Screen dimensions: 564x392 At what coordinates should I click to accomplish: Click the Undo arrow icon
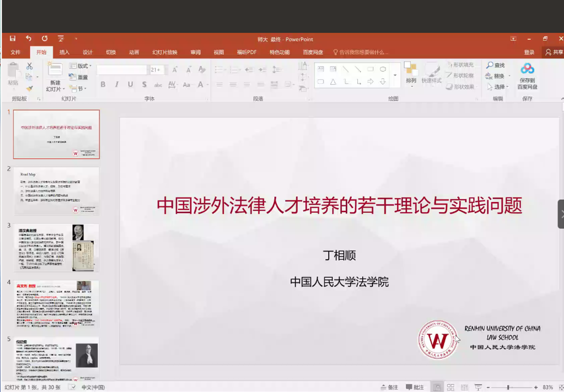(x=29, y=39)
